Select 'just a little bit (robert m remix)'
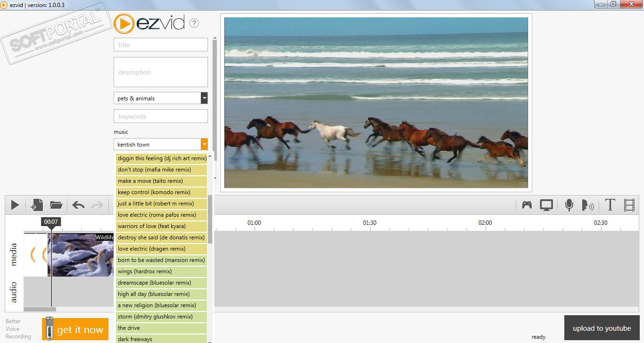The image size is (644, 343). tap(162, 204)
